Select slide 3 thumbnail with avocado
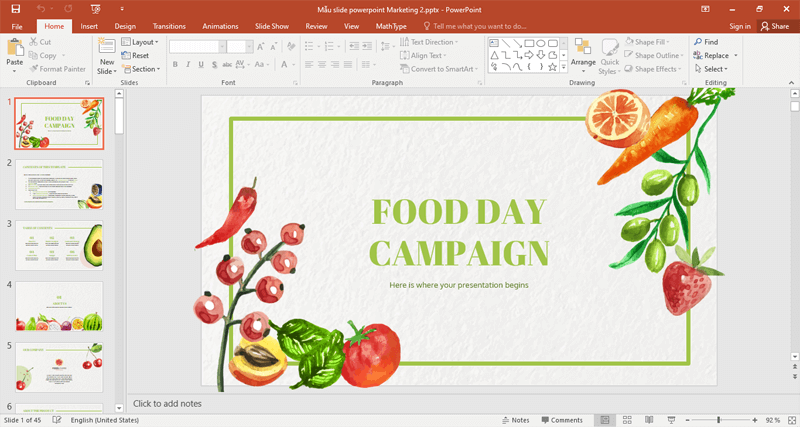Viewport: 800px width, 427px height. point(59,245)
